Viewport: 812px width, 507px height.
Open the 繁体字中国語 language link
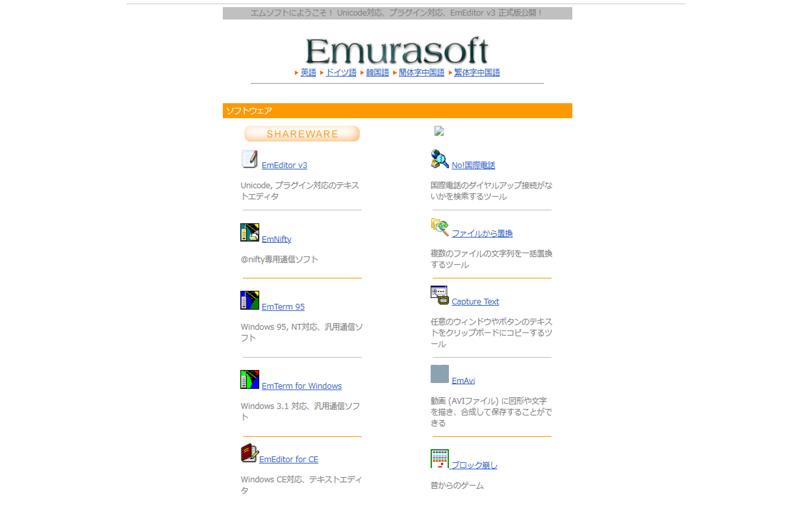coord(477,73)
